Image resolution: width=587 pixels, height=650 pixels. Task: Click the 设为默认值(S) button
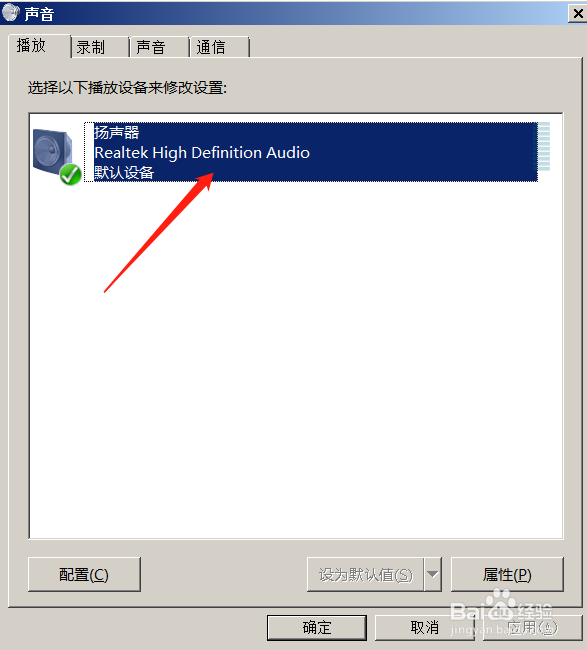(365, 575)
